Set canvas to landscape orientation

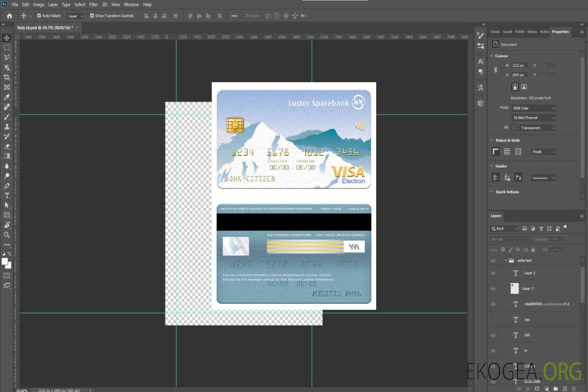coord(524,87)
